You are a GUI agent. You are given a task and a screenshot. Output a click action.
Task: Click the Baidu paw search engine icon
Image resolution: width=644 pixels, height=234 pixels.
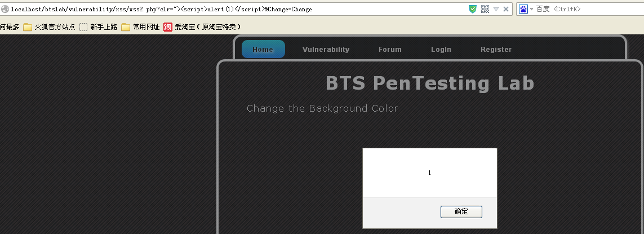pos(523,9)
